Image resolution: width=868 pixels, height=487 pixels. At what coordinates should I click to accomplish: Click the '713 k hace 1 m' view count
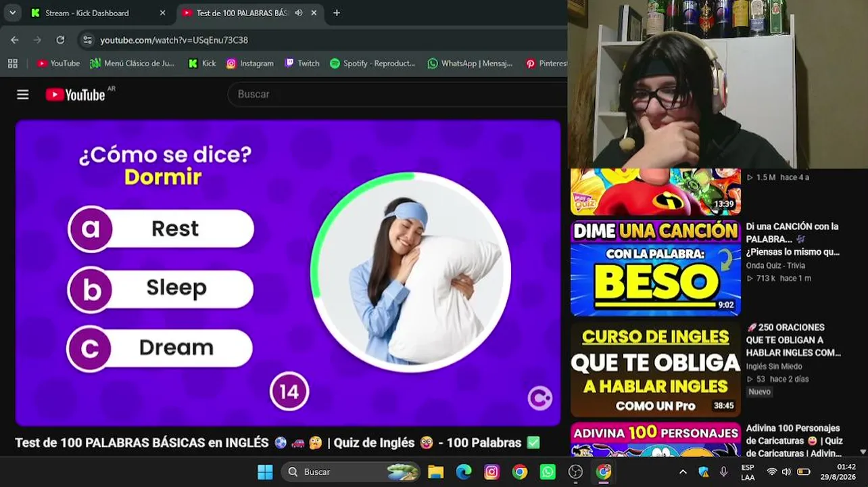779,278
